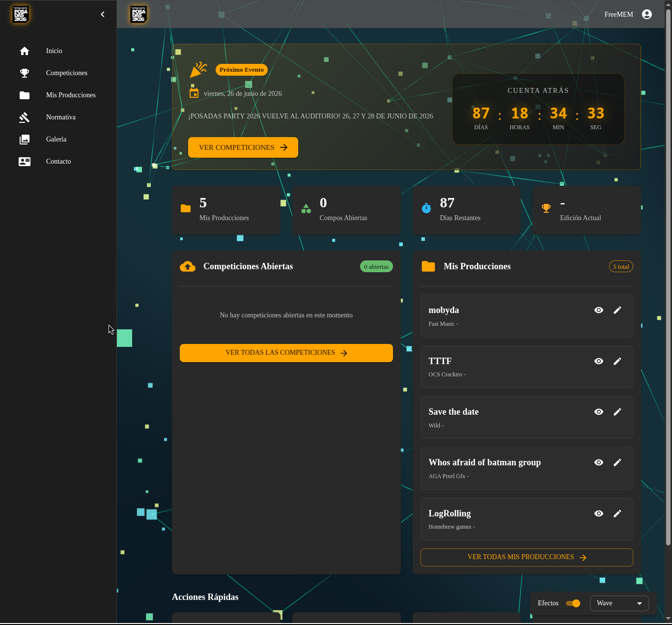Edit the mobyda production with pencil icon
The width and height of the screenshot is (672, 625).
[617, 310]
